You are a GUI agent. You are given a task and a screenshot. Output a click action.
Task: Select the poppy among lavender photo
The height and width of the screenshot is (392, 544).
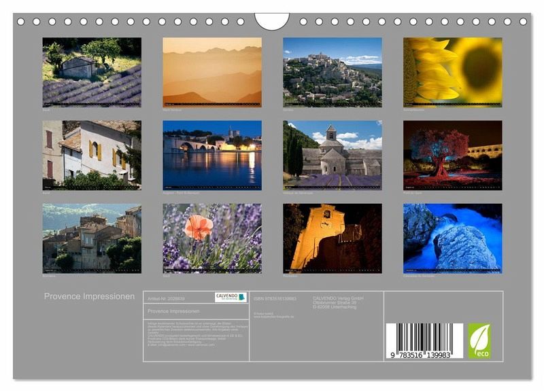[x=211, y=238]
